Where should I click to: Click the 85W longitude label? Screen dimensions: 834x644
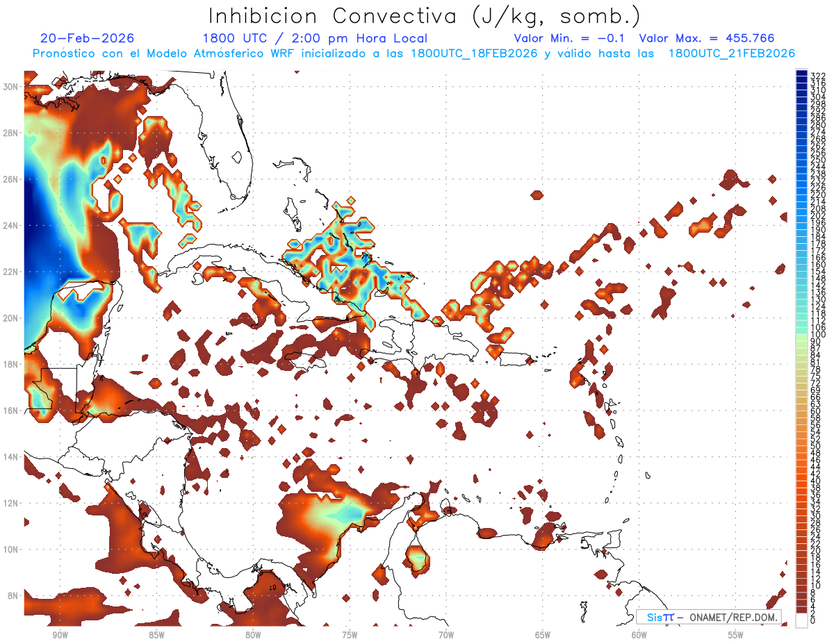(156, 635)
